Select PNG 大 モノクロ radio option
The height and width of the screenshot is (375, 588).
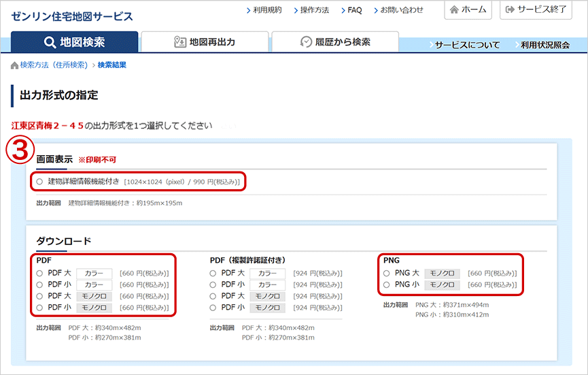(387, 273)
